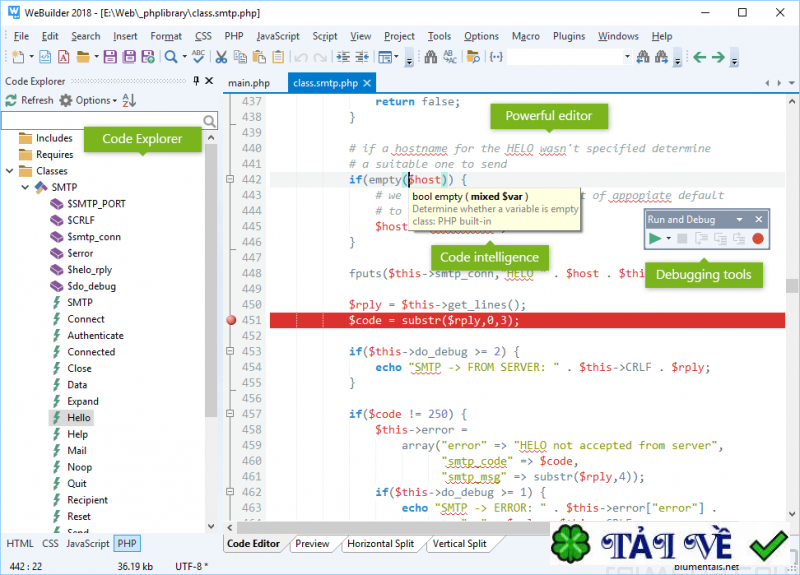Pin the Code Explorer panel
This screenshot has width=800, height=575.
point(196,81)
